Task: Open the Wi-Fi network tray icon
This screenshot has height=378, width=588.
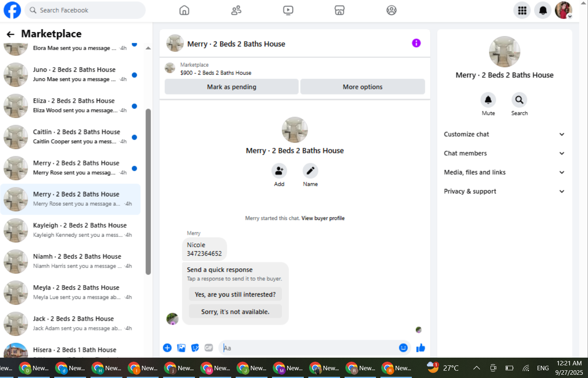Action: click(x=526, y=368)
